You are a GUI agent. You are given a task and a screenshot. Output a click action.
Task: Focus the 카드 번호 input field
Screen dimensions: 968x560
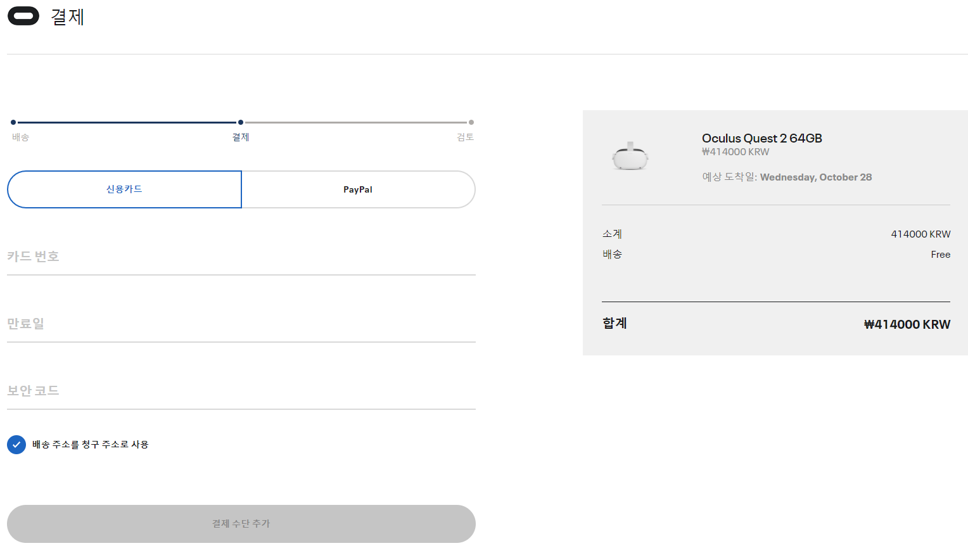click(x=241, y=257)
